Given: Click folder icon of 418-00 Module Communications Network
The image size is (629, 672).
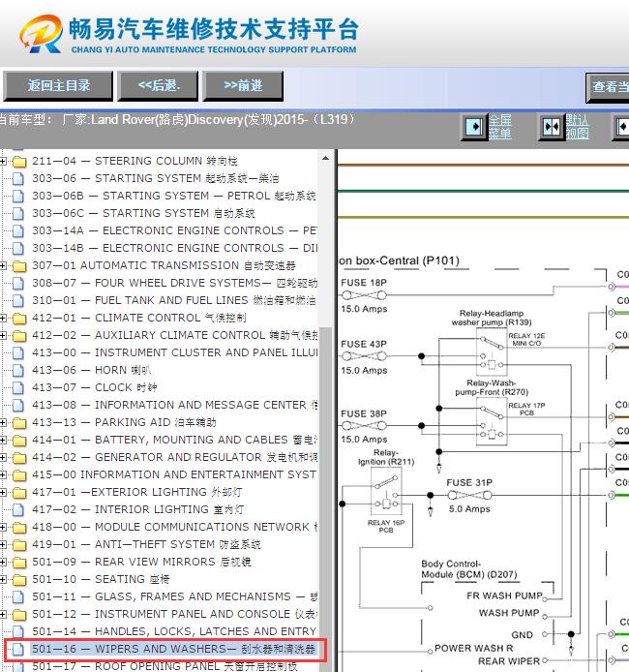Looking at the screenshot, I should pyautogui.click(x=18, y=528).
